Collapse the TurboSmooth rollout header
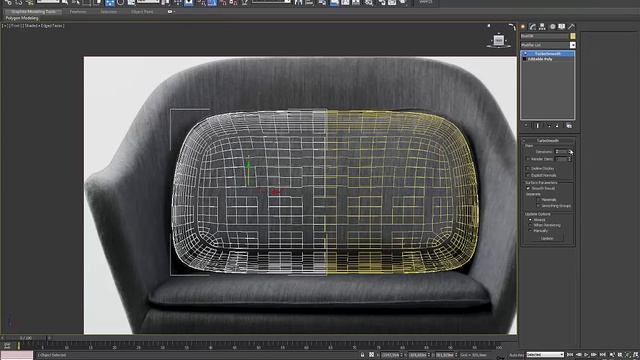Screen dimensions: 640x360 548,140
